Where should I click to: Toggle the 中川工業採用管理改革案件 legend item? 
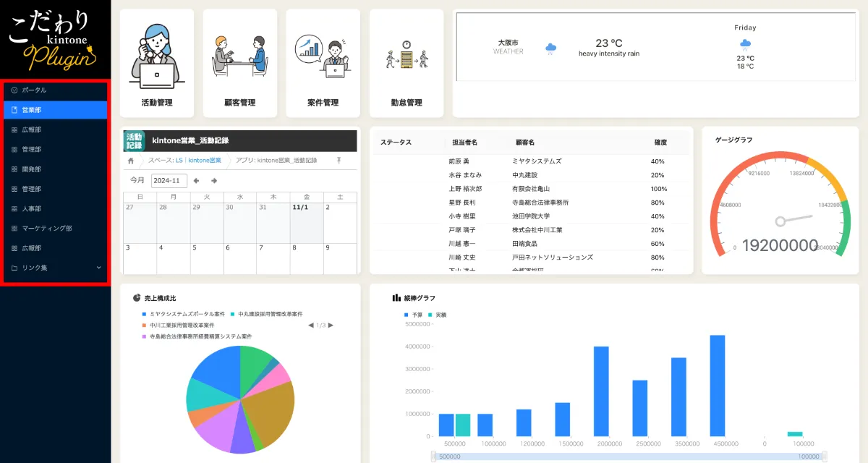(178, 326)
